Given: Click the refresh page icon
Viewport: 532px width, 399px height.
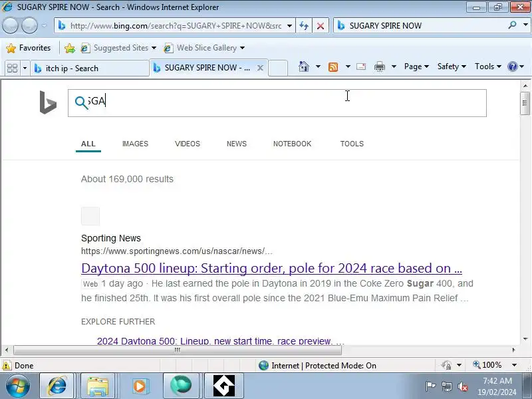Looking at the screenshot, I should [x=304, y=26].
